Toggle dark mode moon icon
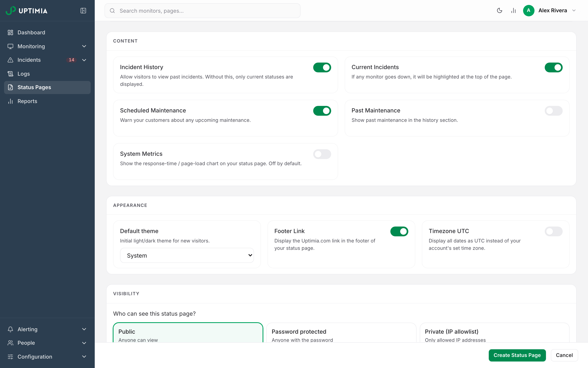This screenshot has height=368, width=588. point(500,10)
